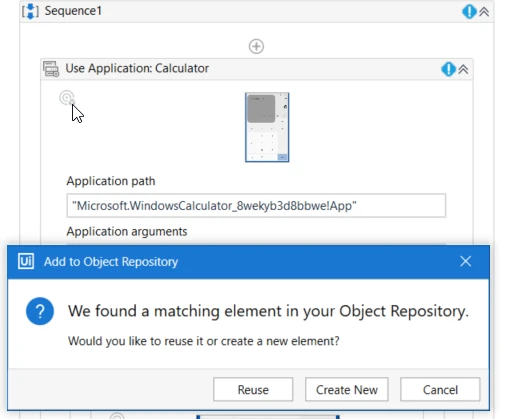Collapse the Sequence1 container

pos(484,12)
